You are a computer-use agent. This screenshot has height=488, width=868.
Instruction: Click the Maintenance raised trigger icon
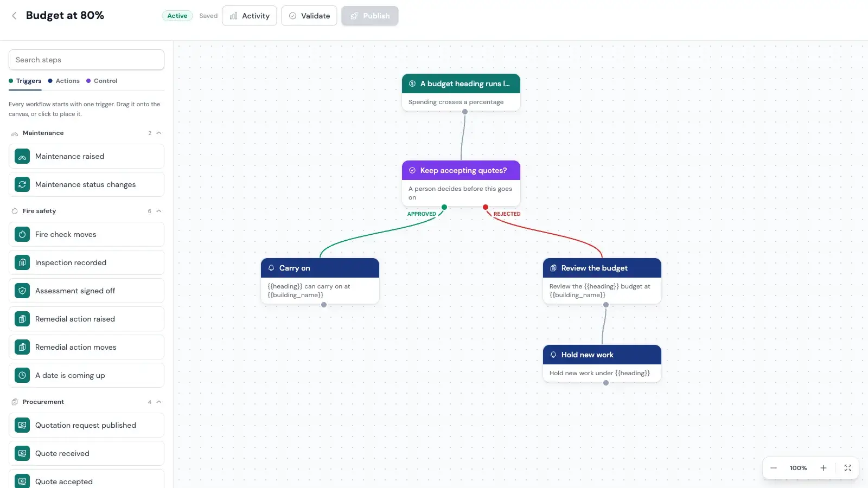pos(22,156)
